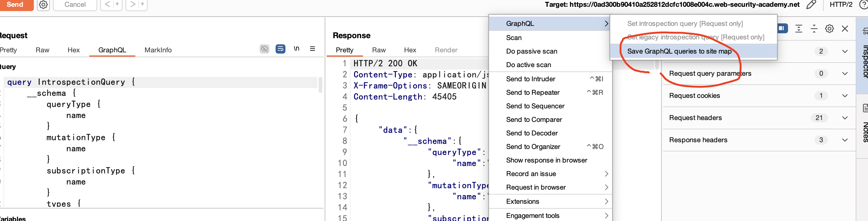
Task: Toggle line wrap in request editor
Action: [x=280, y=49]
